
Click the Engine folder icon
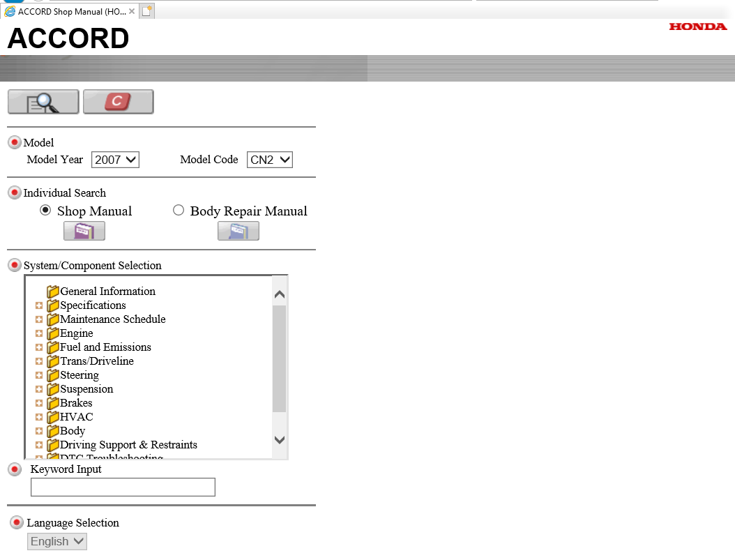(x=52, y=333)
